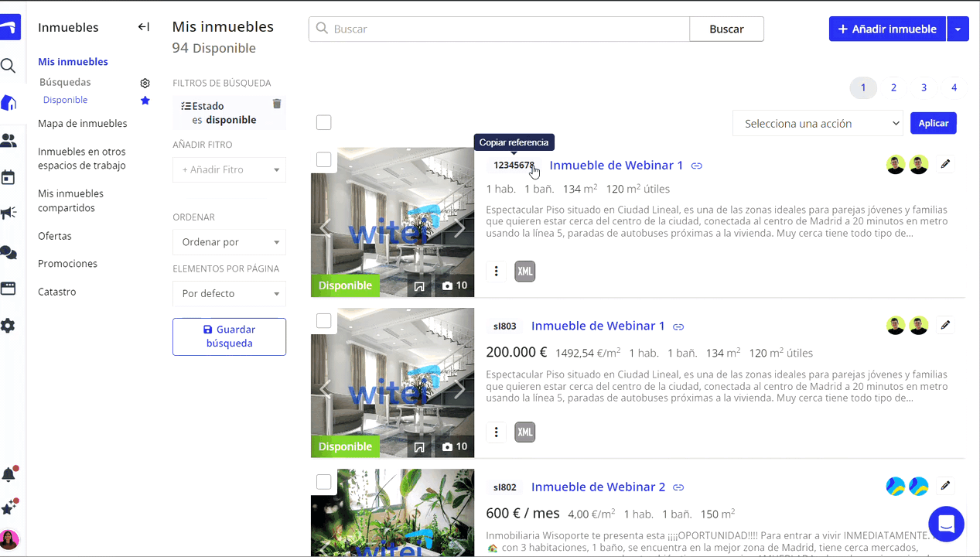980x557 pixels.
Task: Tick the checkbox for listing sI803
Action: [x=323, y=320]
